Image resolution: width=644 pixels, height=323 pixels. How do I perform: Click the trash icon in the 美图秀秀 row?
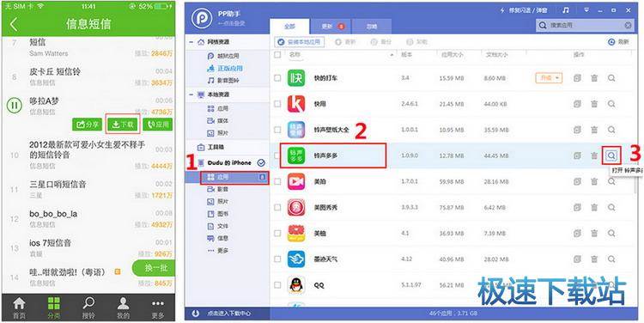(x=594, y=208)
